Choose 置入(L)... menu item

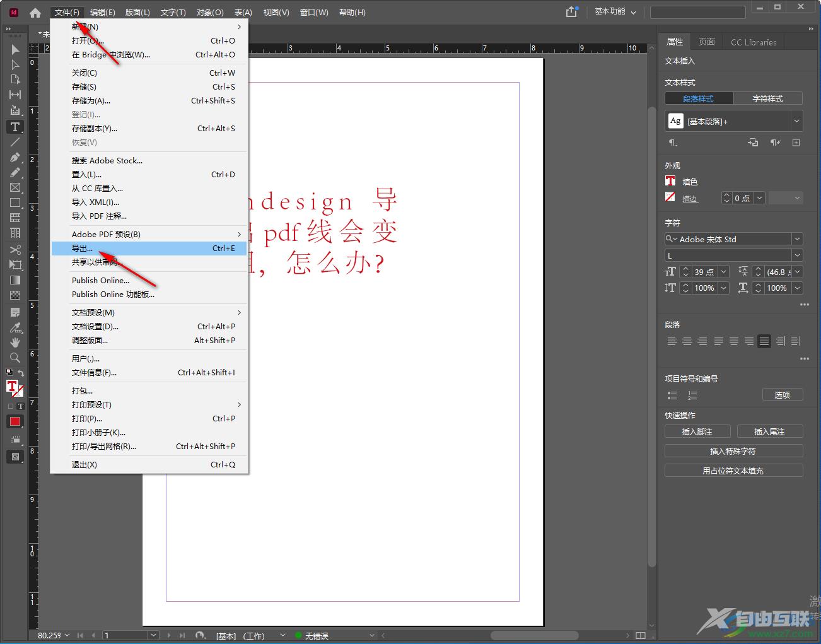pos(149,175)
